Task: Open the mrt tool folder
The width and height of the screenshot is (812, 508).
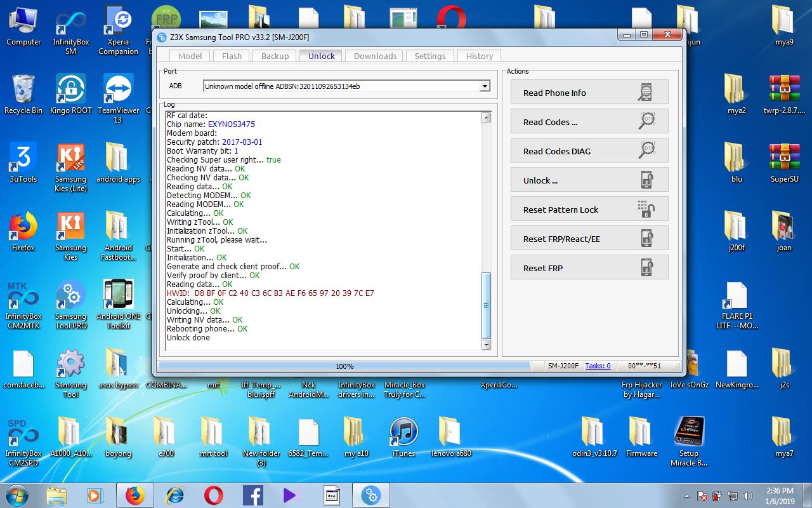Action: tap(214, 437)
